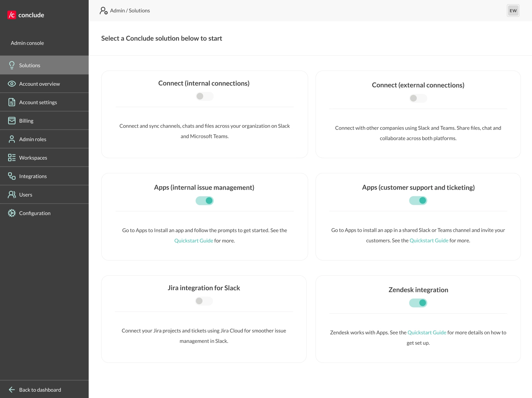Click the Configuration gear icon
The width and height of the screenshot is (532, 398).
(12, 213)
